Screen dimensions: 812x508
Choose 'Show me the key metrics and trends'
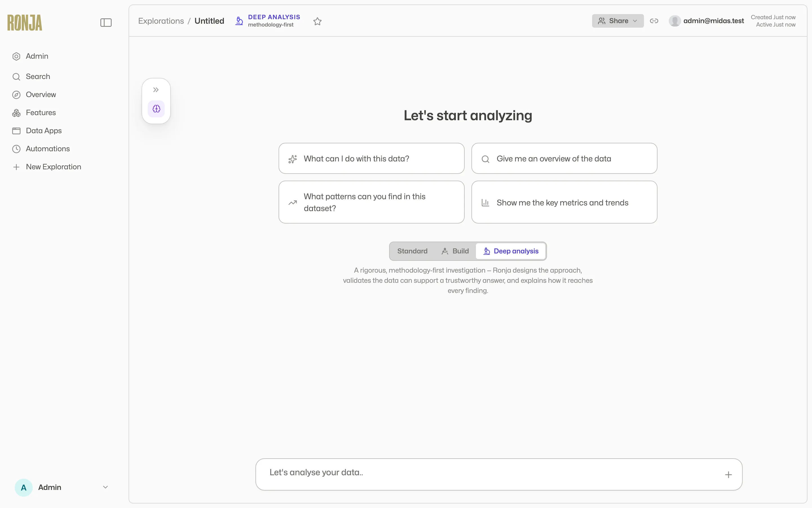click(564, 202)
